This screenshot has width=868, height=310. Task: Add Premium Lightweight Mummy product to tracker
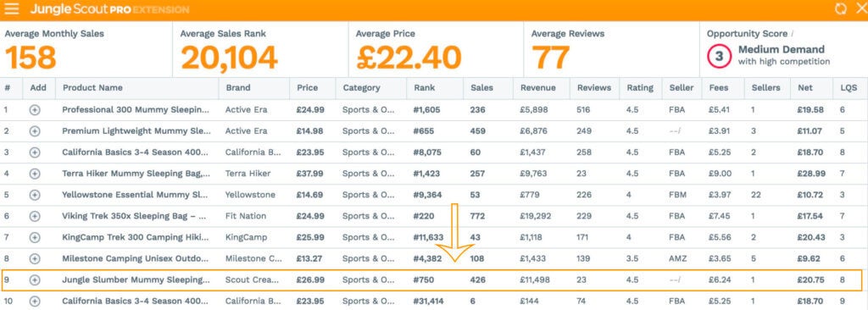(x=35, y=131)
